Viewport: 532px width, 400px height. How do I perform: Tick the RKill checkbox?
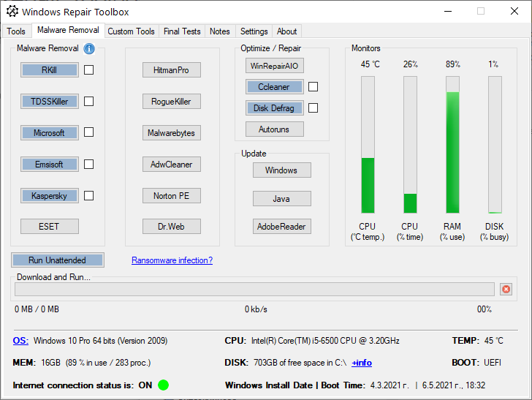click(89, 69)
